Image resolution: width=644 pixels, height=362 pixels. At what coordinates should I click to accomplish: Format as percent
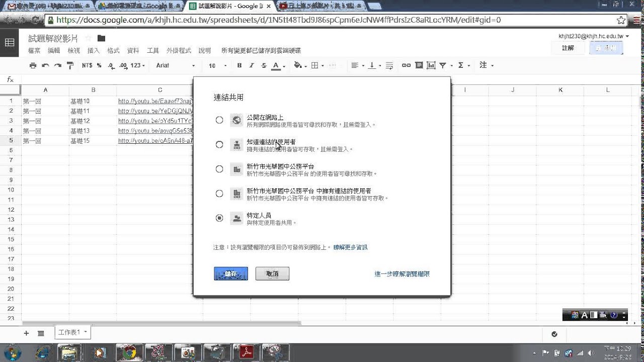pos(99,65)
